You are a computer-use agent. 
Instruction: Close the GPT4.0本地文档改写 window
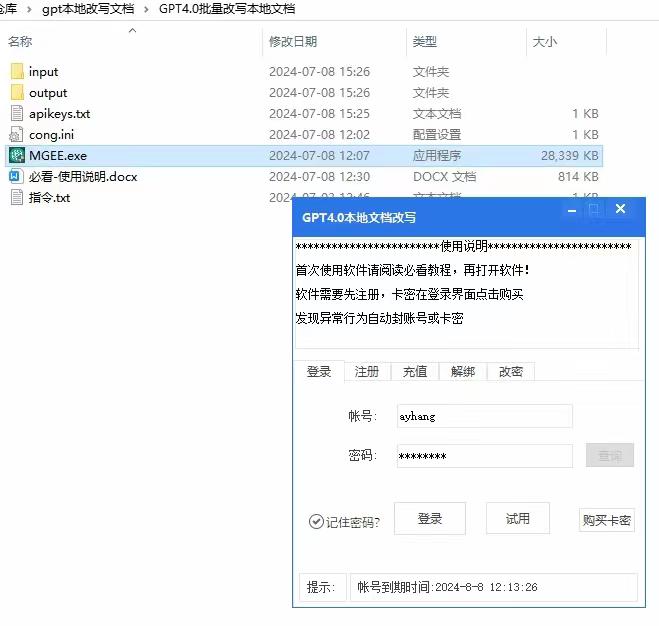click(620, 209)
